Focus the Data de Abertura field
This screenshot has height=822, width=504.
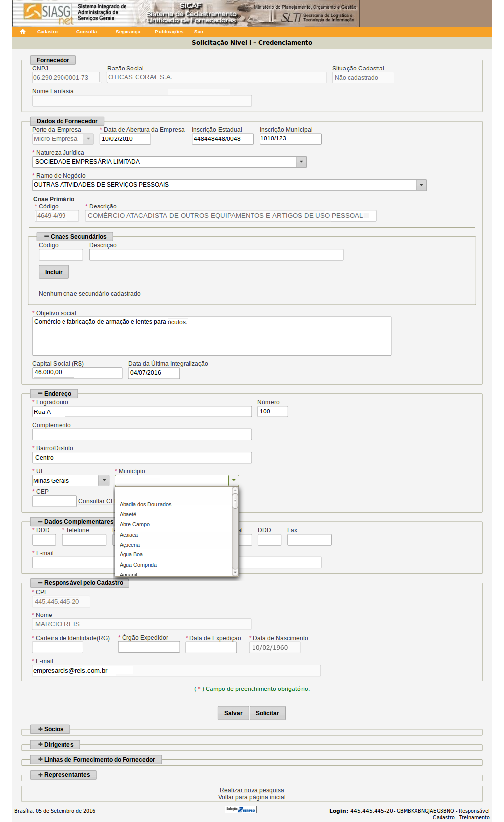coord(125,139)
